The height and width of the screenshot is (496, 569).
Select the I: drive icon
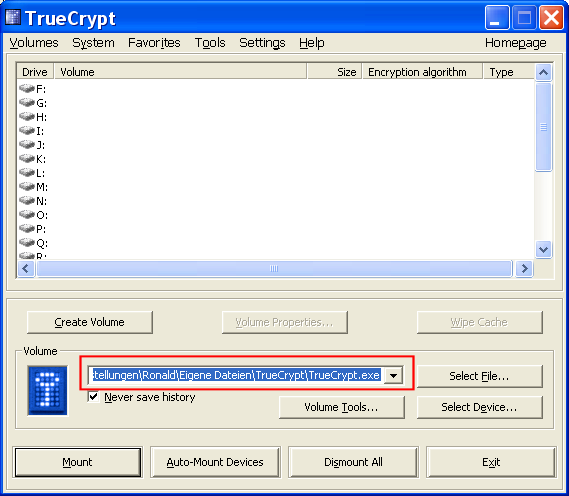(x=27, y=131)
